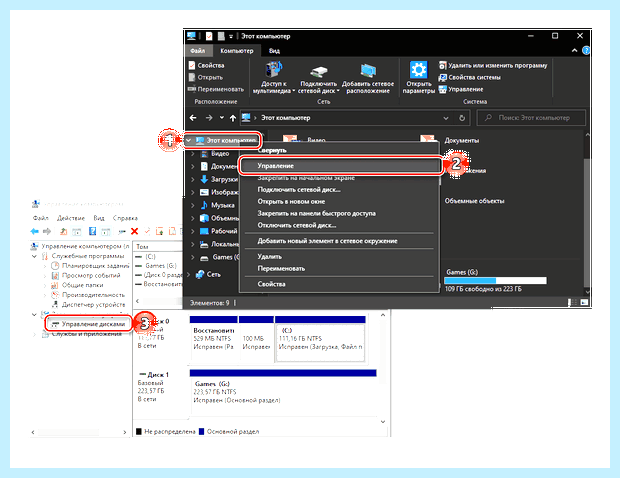Click 'Удалить или изменить программу' ribbon button
The width and height of the screenshot is (620, 478).
(493, 65)
